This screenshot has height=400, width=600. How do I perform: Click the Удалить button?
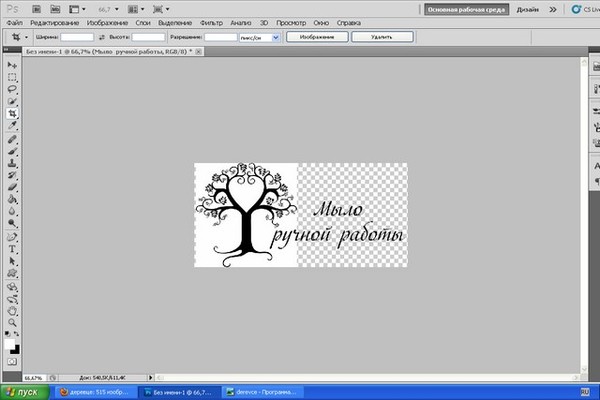(x=381, y=36)
